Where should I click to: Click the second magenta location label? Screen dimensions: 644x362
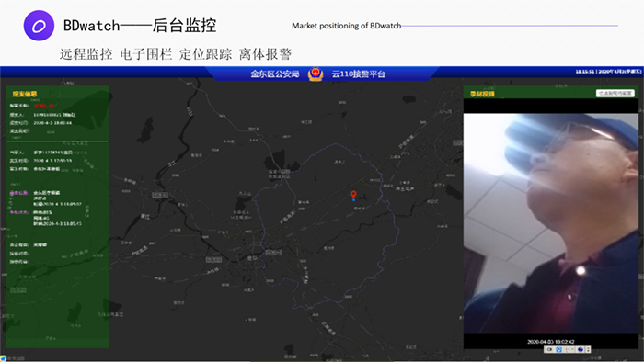coord(19,212)
